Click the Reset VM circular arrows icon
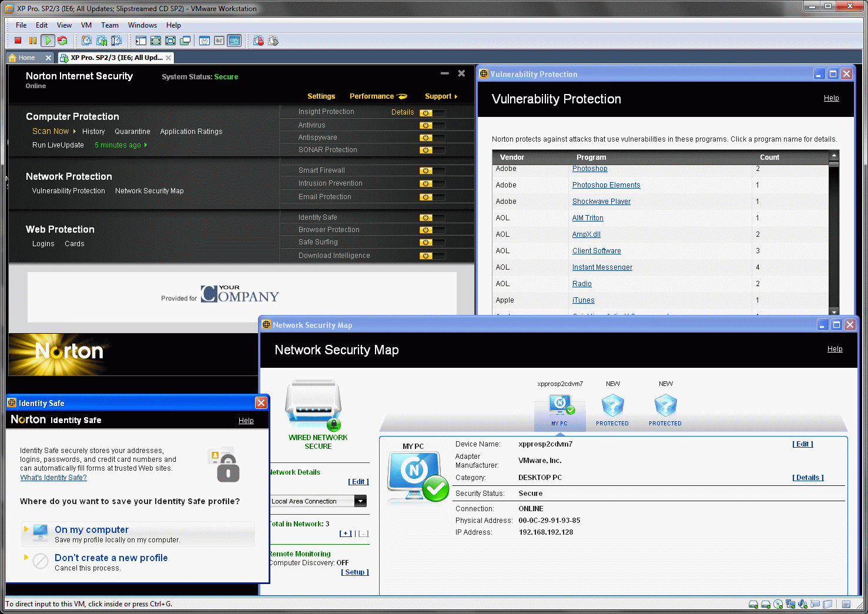This screenshot has width=868, height=614. coord(62,41)
